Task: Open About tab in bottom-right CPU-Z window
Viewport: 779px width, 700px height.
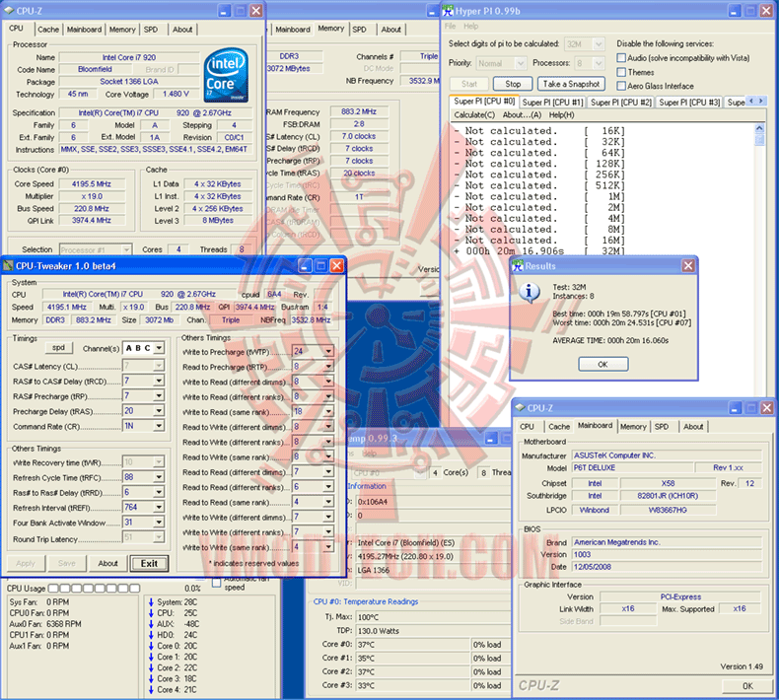Action: [x=693, y=426]
